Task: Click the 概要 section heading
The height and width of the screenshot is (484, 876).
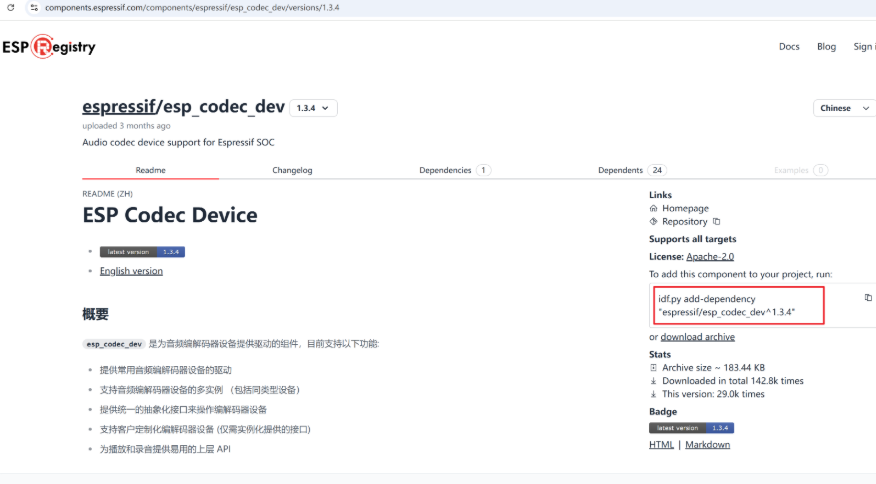Action: click(95, 314)
